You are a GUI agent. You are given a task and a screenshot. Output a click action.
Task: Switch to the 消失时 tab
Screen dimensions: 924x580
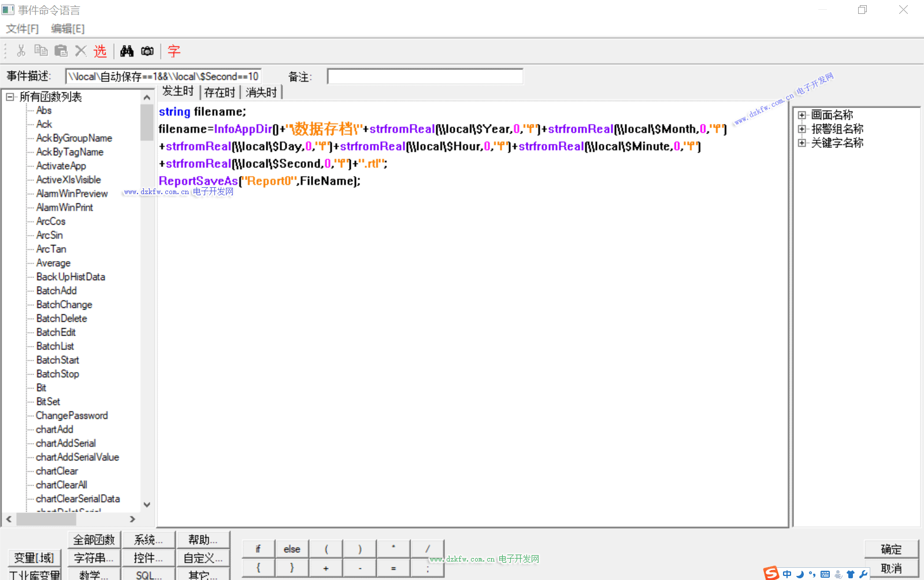pos(261,92)
